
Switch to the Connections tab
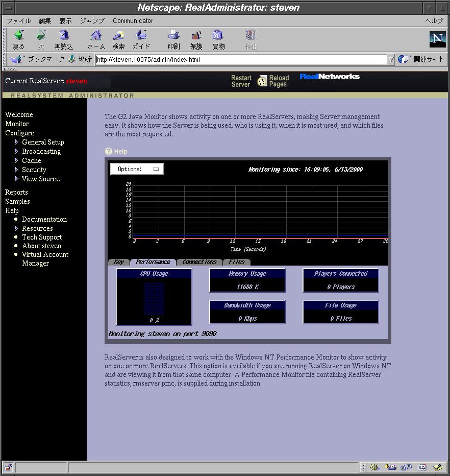[199, 262]
